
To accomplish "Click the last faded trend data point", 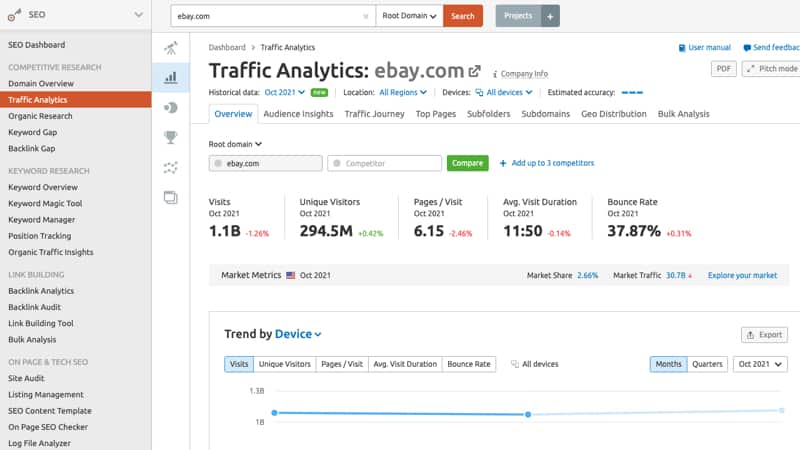I will [x=782, y=410].
